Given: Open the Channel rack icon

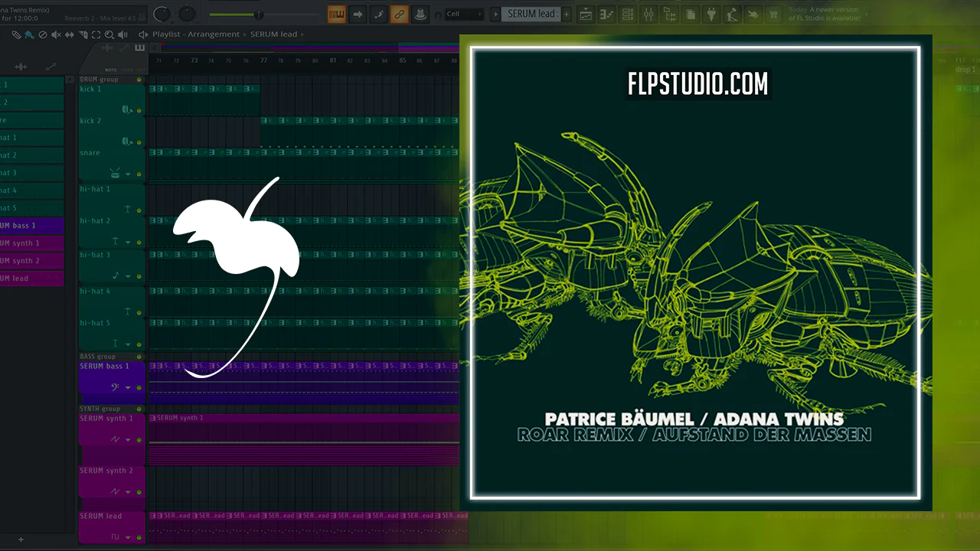Looking at the screenshot, I should [x=627, y=14].
